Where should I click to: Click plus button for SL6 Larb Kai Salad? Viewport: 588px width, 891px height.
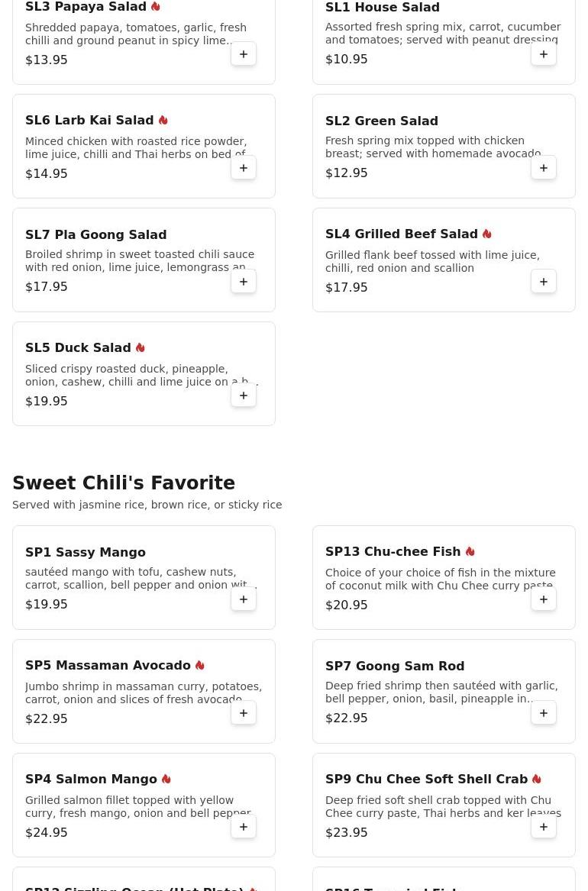click(x=243, y=168)
